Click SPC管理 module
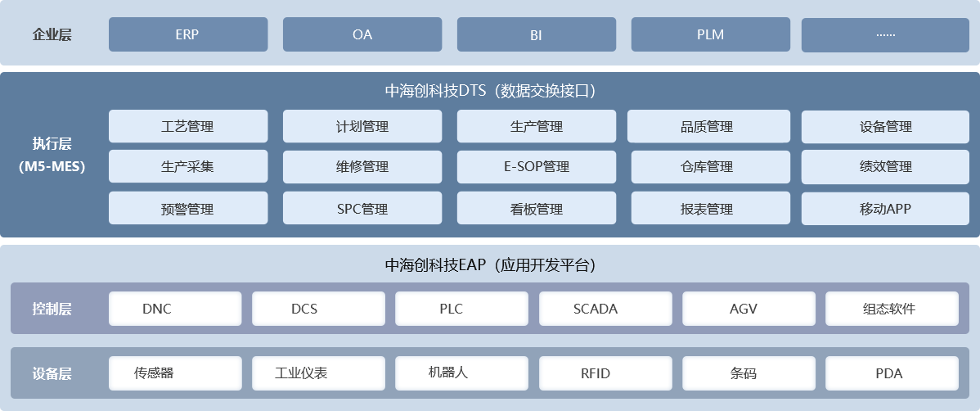Viewport: 980px width, 411px height. [x=362, y=208]
